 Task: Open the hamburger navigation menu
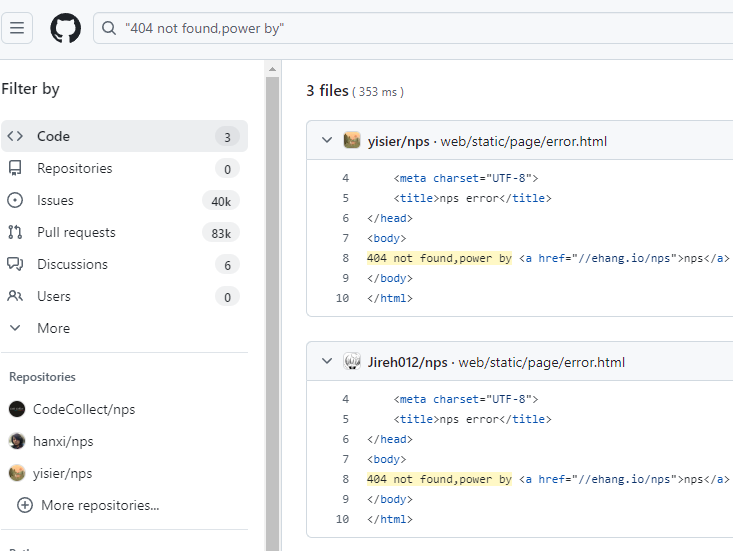click(18, 28)
